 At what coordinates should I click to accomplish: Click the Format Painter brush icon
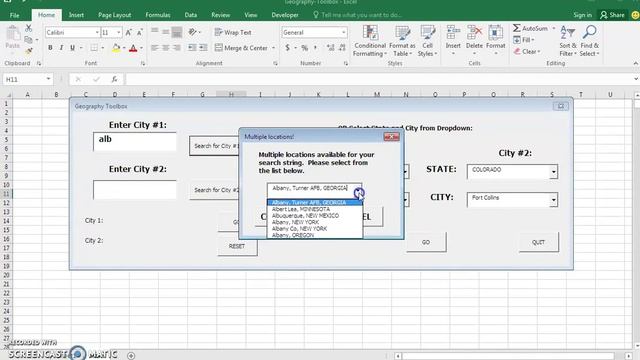click(29, 51)
